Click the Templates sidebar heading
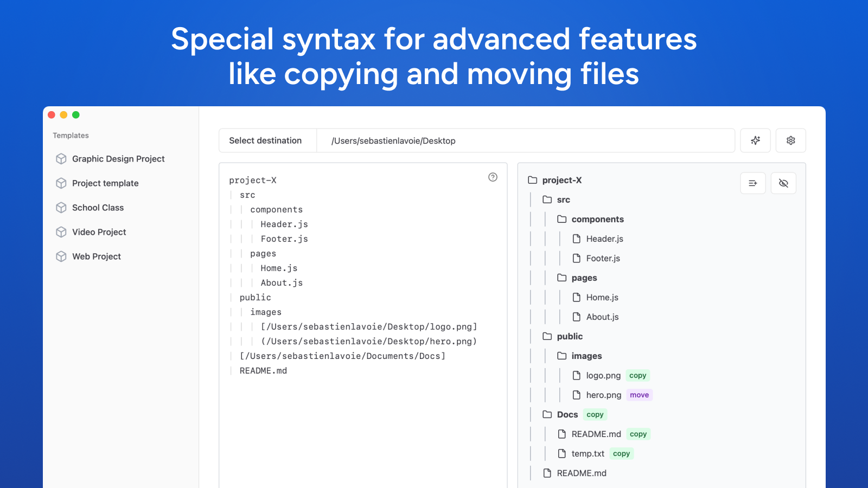Screen dimensions: 868x488 click(71, 136)
